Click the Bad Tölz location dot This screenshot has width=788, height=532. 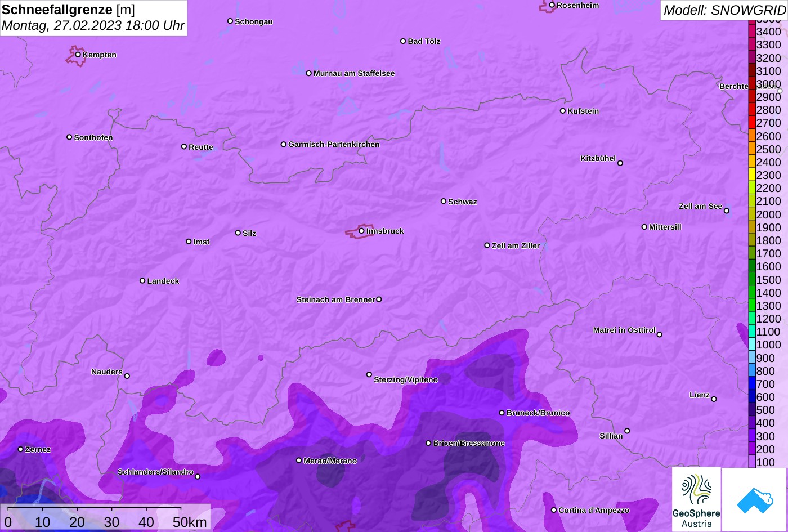pyautogui.click(x=403, y=41)
